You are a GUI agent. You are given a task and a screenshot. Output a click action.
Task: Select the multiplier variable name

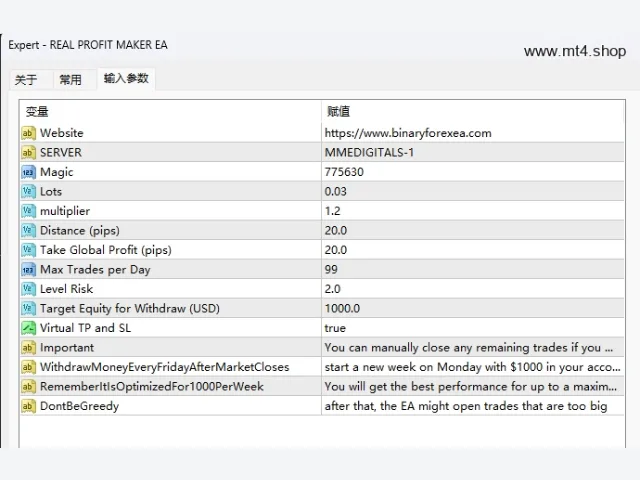click(65, 211)
